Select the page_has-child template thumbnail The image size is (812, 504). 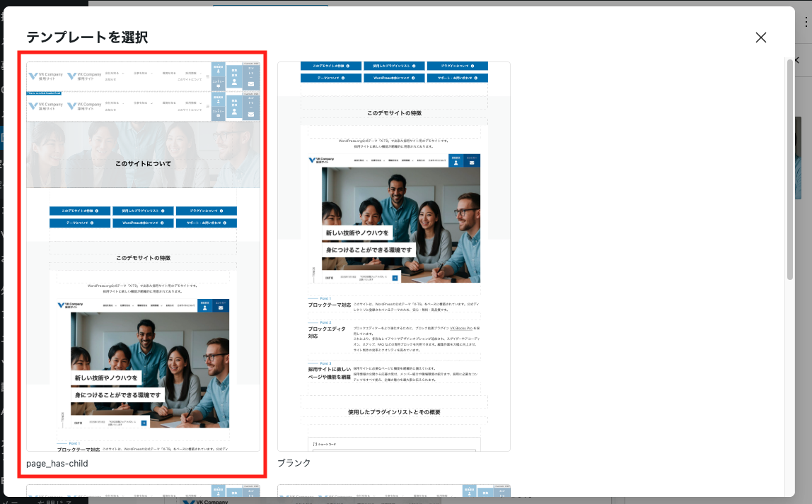coord(143,256)
